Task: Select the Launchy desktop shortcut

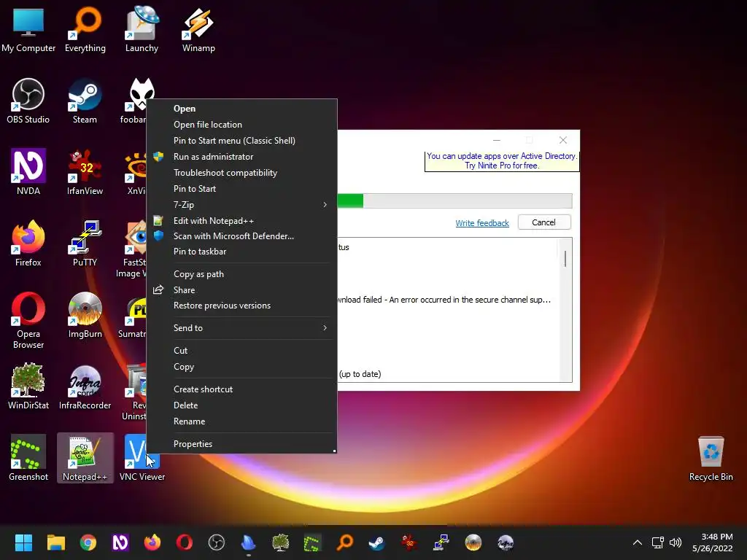Action: click(142, 28)
